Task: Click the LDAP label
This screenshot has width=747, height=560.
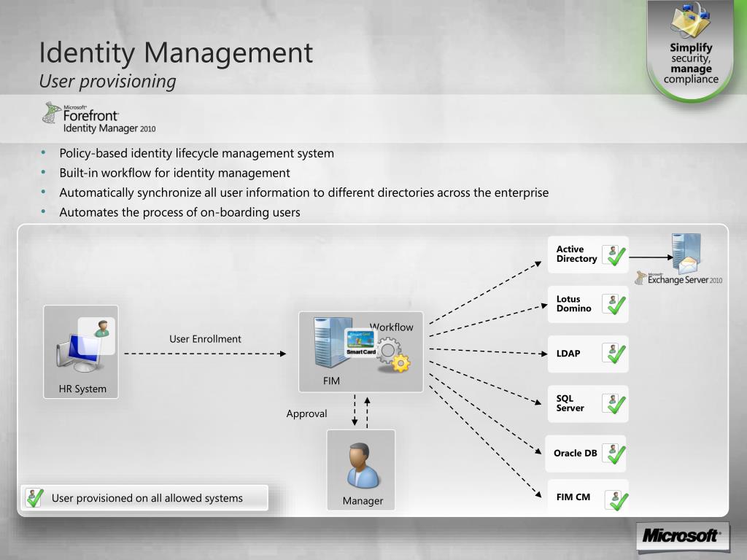Action: coord(568,354)
